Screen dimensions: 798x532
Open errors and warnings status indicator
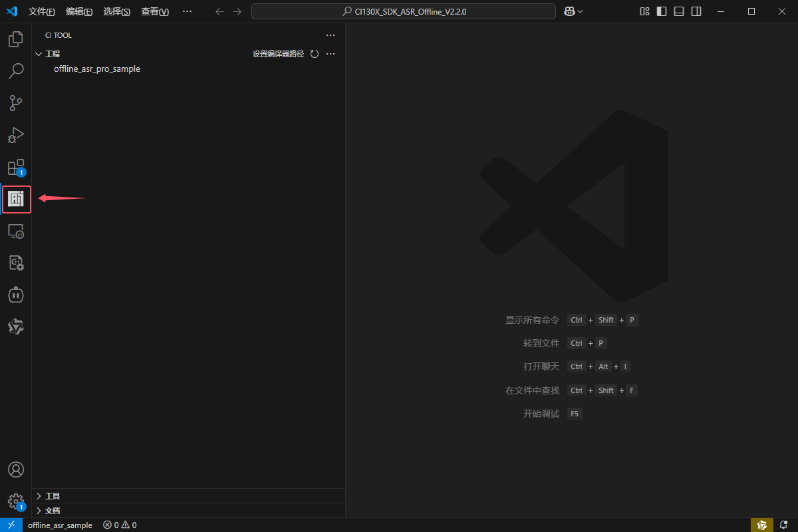tap(120, 525)
